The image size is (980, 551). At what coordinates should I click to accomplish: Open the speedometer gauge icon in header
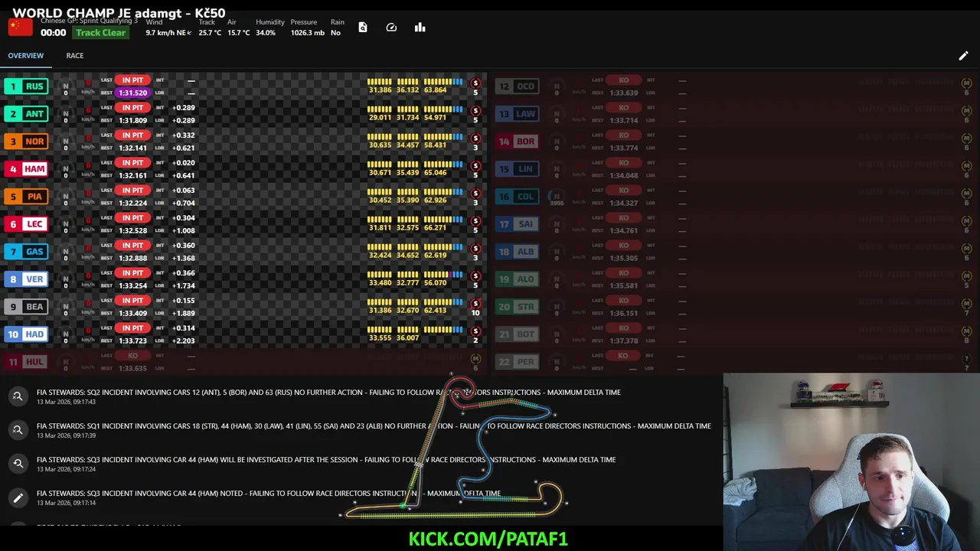click(x=391, y=28)
